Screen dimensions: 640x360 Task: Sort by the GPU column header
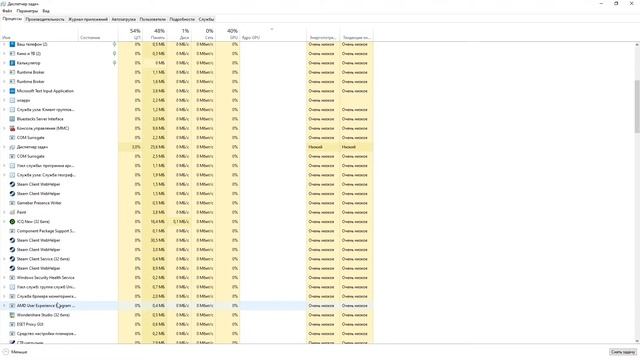tap(228, 34)
